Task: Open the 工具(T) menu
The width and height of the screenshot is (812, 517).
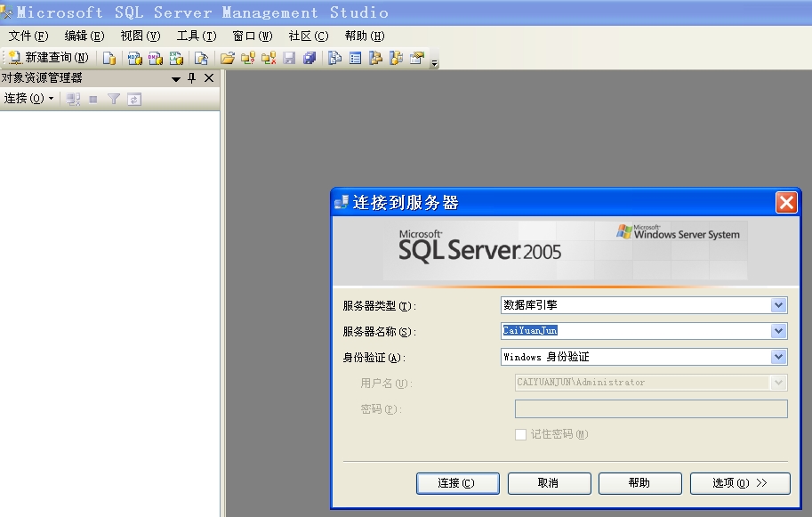Action: [197, 36]
